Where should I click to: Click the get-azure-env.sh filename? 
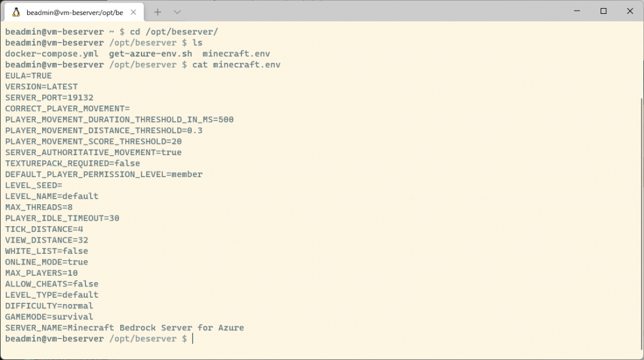(150, 54)
